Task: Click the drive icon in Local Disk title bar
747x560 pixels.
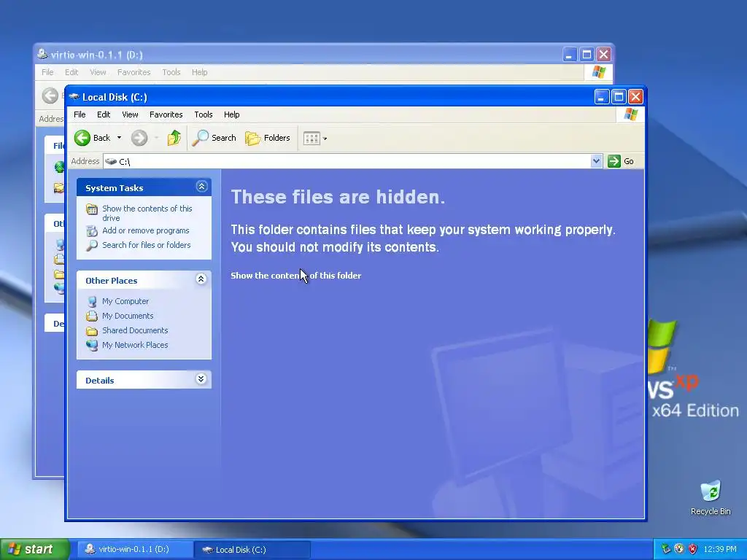Action: tap(74, 97)
